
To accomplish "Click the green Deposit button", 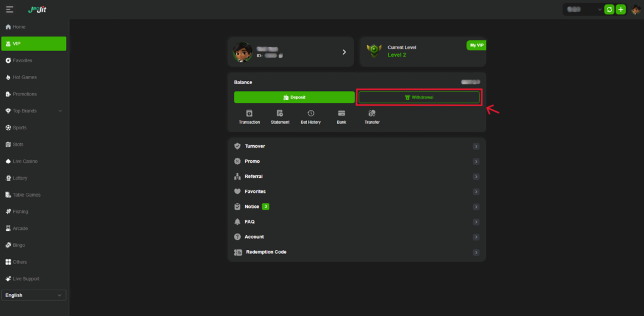I will pyautogui.click(x=294, y=97).
